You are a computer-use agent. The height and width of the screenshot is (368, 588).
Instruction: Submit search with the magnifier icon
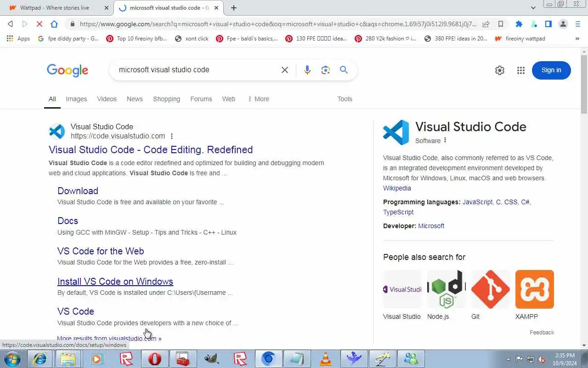344,70
